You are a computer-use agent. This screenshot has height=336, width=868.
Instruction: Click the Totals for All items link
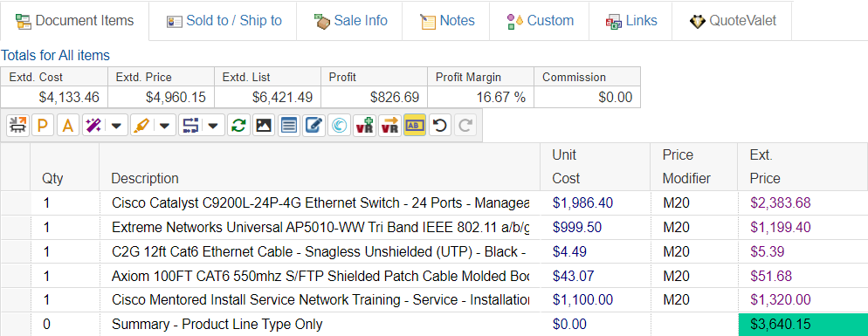pyautogui.click(x=55, y=55)
